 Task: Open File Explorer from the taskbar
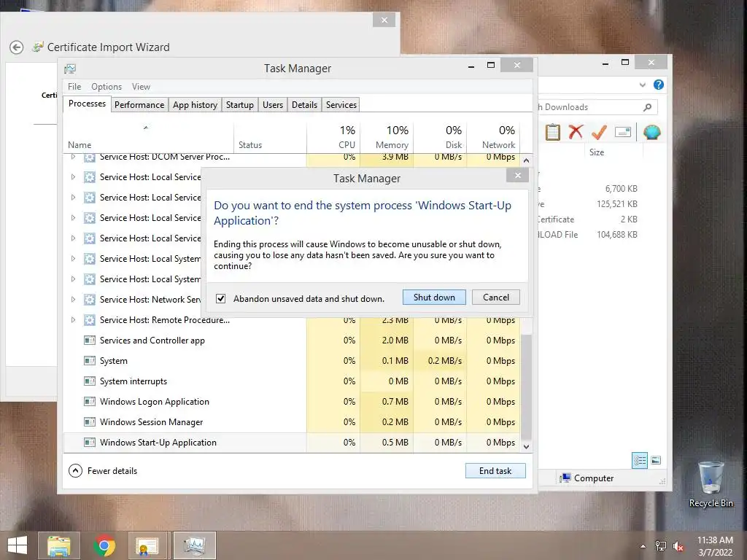[x=59, y=545]
